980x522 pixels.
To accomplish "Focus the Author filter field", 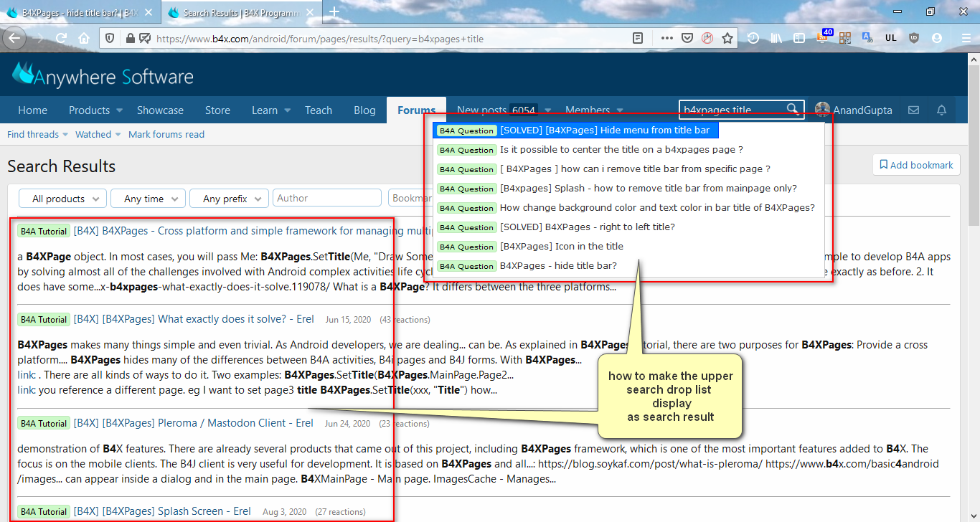I will (x=327, y=199).
